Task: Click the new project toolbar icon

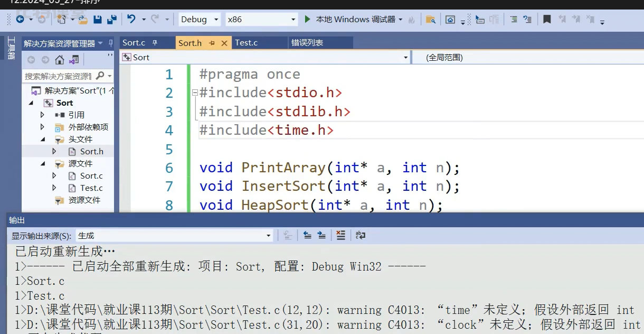Action: [x=62, y=20]
